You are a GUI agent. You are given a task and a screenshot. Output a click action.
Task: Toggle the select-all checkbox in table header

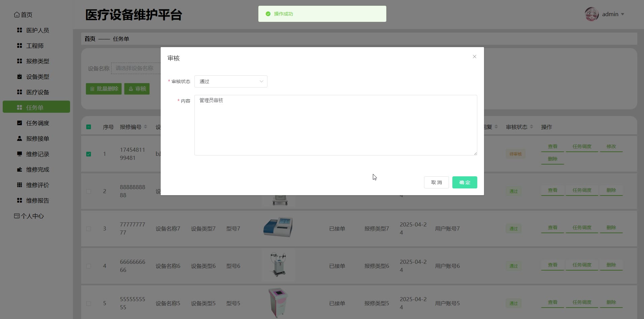89,127
